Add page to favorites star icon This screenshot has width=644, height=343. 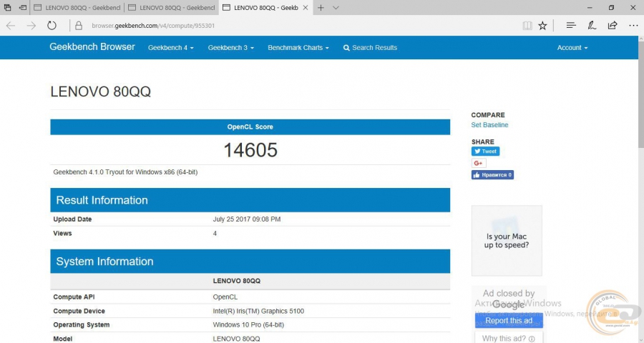click(542, 26)
